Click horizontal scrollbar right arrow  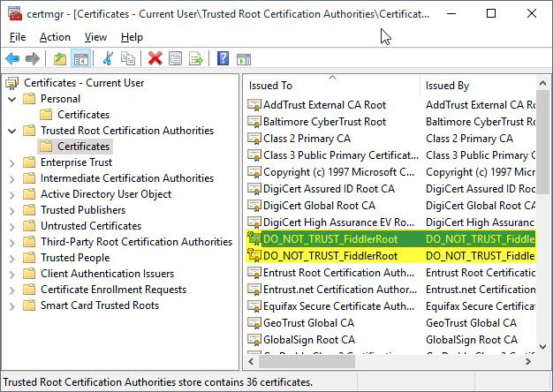tap(528, 361)
